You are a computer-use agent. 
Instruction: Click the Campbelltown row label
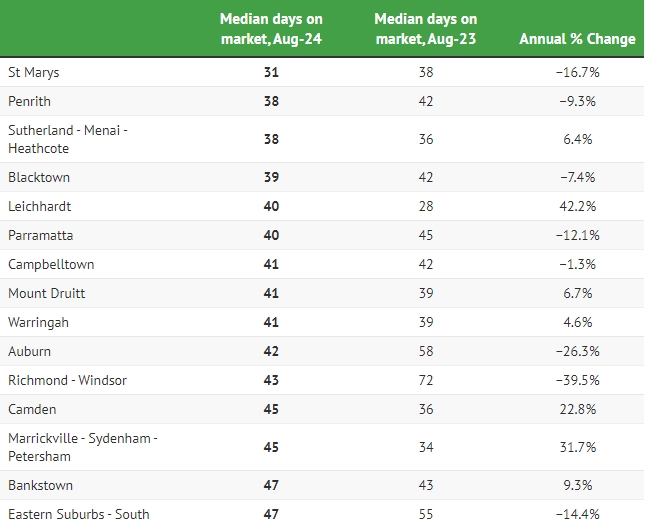click(50, 264)
